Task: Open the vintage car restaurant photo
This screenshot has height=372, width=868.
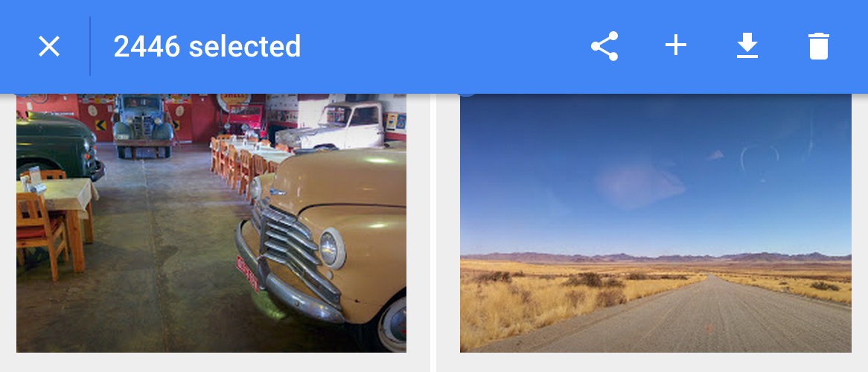Action: (211, 223)
